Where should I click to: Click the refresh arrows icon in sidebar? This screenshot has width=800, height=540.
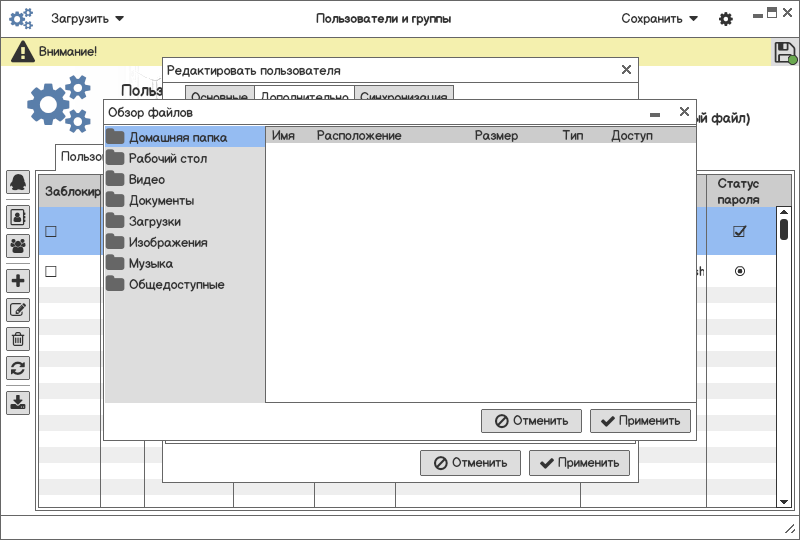click(18, 368)
